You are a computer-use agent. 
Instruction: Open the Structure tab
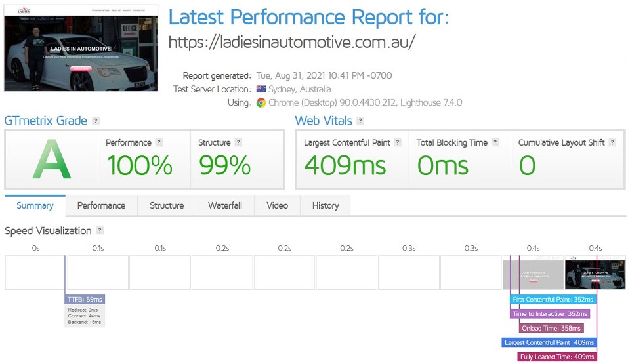click(x=167, y=205)
